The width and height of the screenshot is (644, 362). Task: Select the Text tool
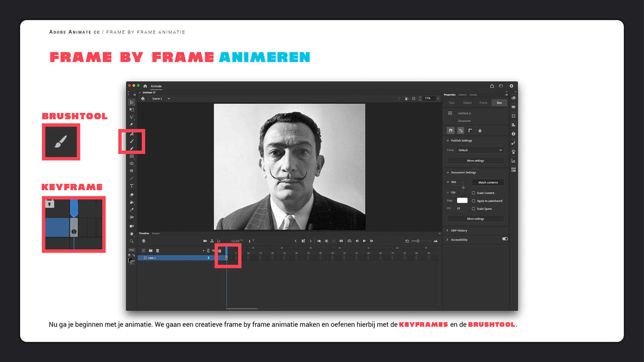click(131, 186)
